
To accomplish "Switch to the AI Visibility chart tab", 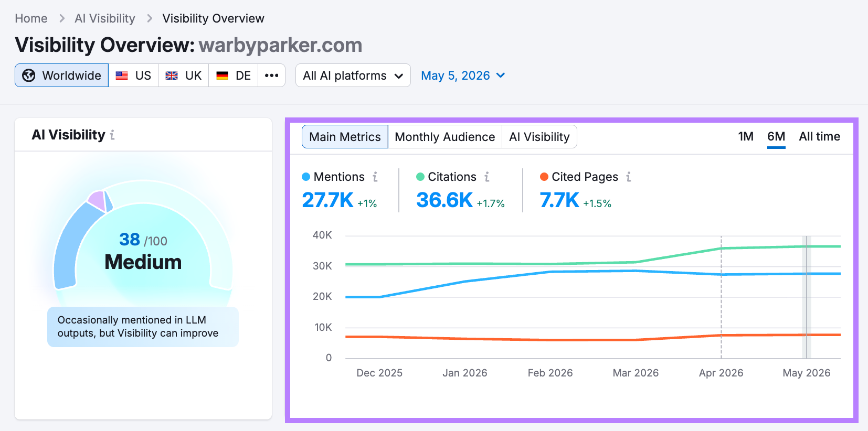I will coord(539,137).
